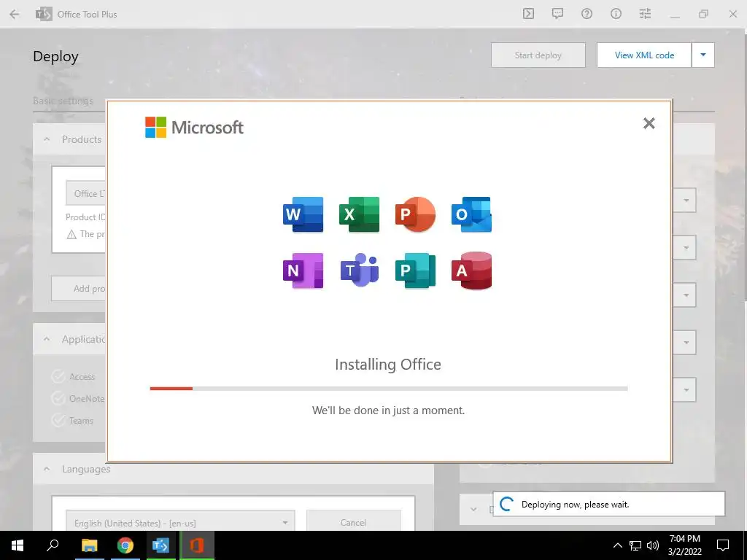747x560 pixels.
Task: Open Google Chrome from the taskbar
Action: [125, 545]
